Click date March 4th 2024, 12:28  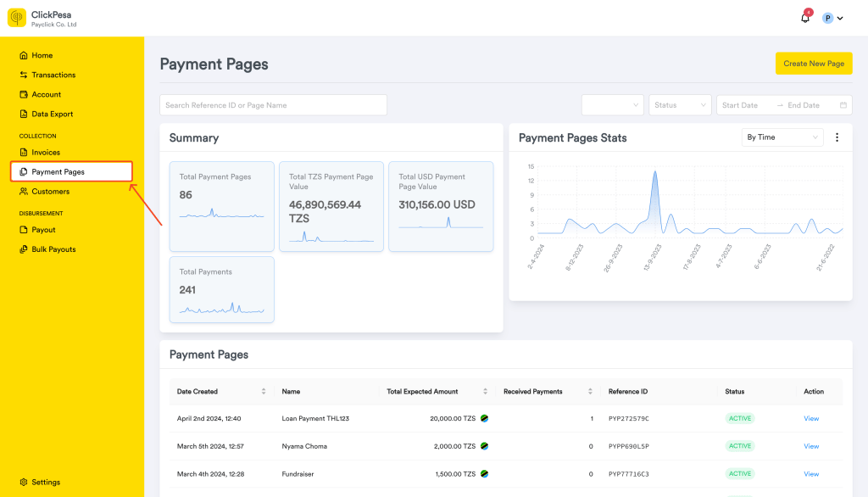click(x=210, y=474)
